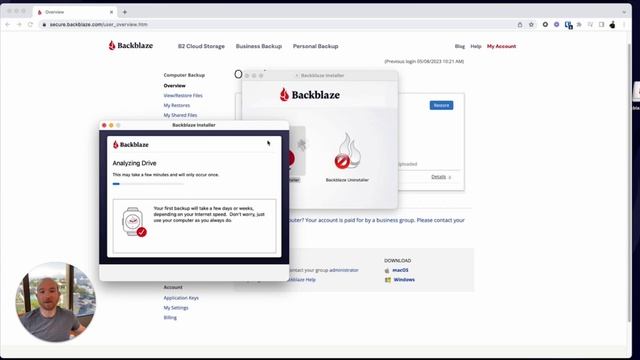
Task: Click the side panel toggle icon
Action: (601, 24)
